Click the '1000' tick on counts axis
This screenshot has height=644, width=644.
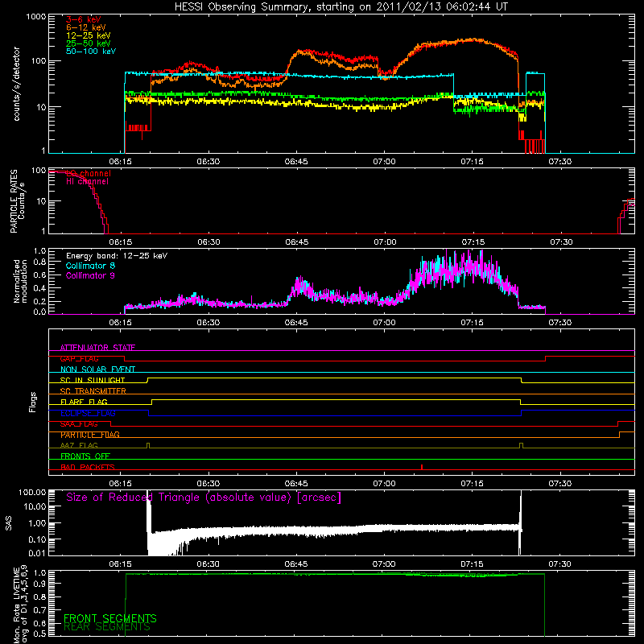pyautogui.click(x=35, y=17)
